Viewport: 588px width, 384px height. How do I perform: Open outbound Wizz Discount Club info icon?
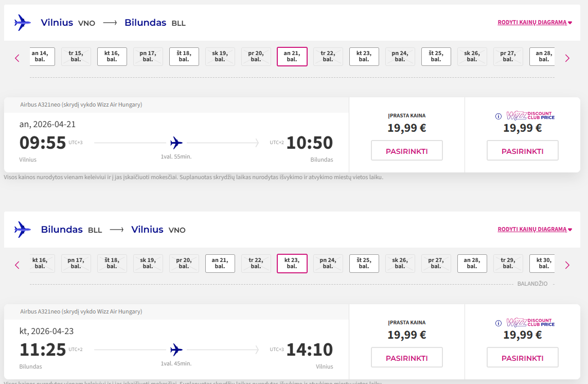pyautogui.click(x=498, y=116)
